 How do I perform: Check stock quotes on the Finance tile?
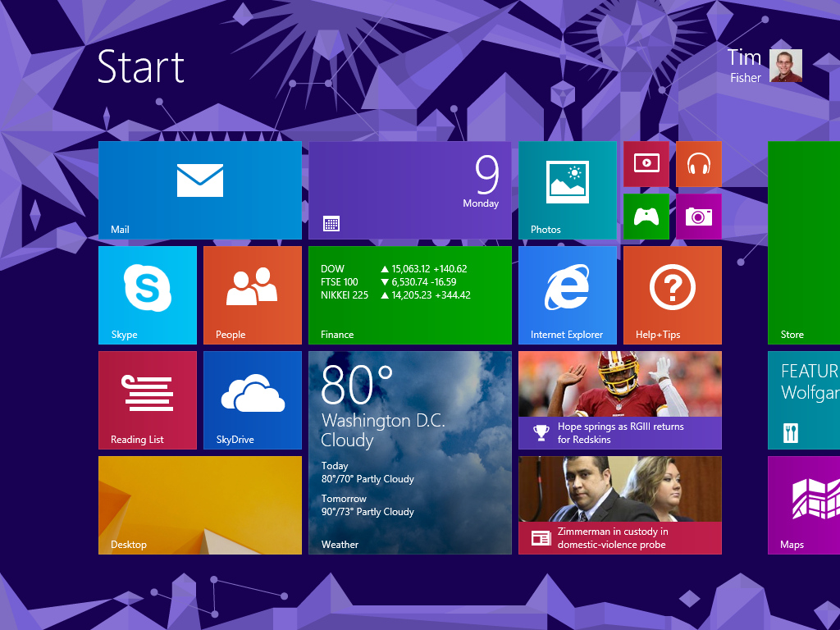click(x=409, y=295)
